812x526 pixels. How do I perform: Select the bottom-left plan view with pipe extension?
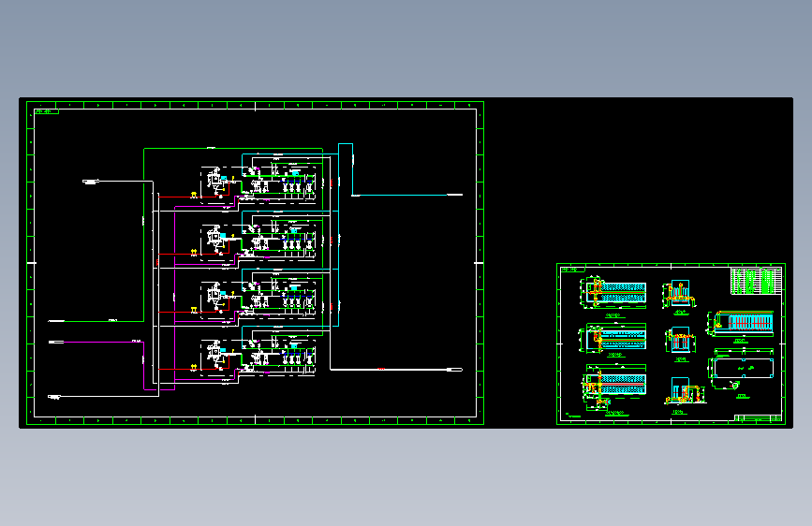tap(614, 387)
